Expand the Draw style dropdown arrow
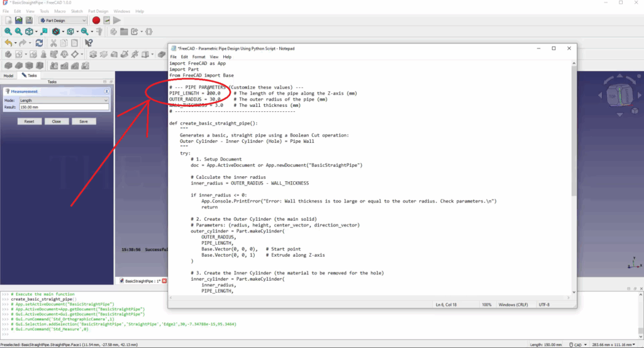This screenshot has height=348, width=644. (63, 31)
